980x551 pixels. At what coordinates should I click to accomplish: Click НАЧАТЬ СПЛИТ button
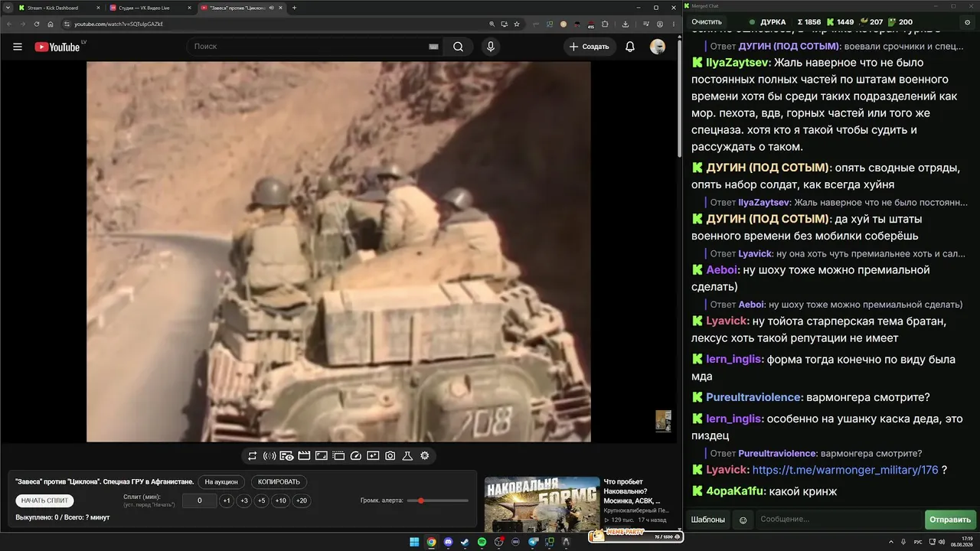click(x=44, y=500)
